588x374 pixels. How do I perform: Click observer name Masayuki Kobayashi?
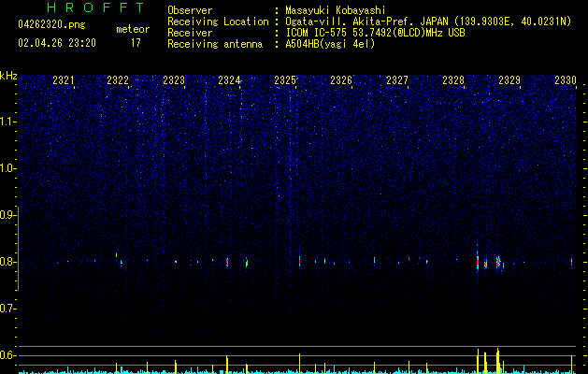[x=336, y=10]
